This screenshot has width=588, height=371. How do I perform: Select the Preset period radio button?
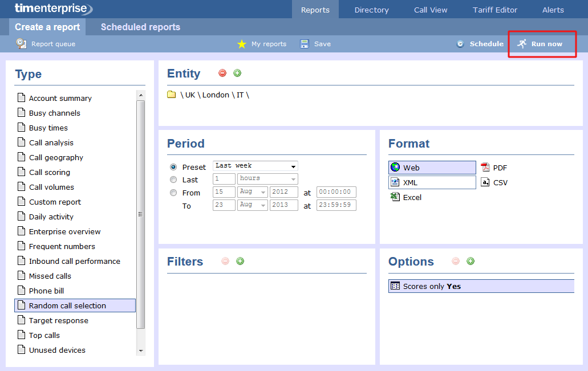pyautogui.click(x=173, y=166)
